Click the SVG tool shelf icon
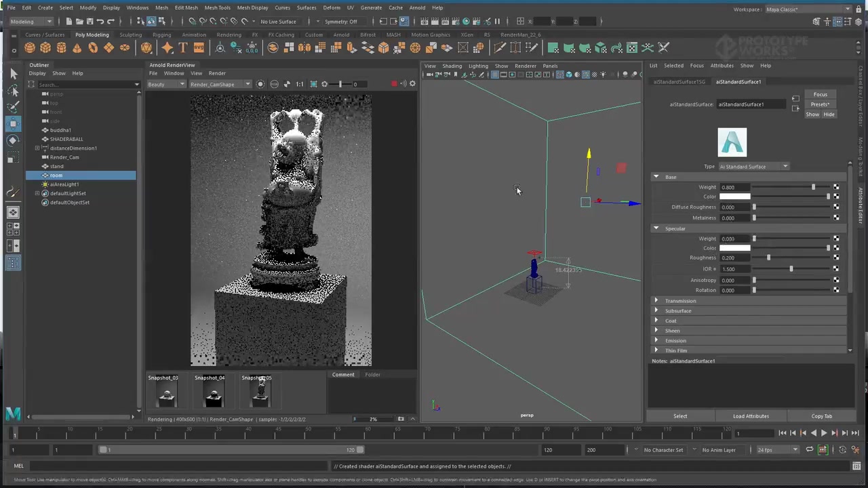Screen dimensions: 868x488 (199, 47)
